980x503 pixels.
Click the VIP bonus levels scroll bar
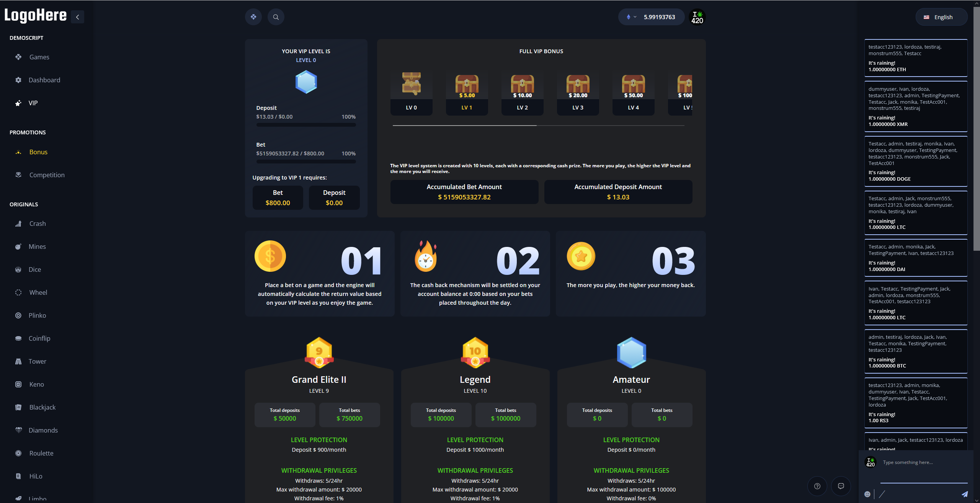464,125
